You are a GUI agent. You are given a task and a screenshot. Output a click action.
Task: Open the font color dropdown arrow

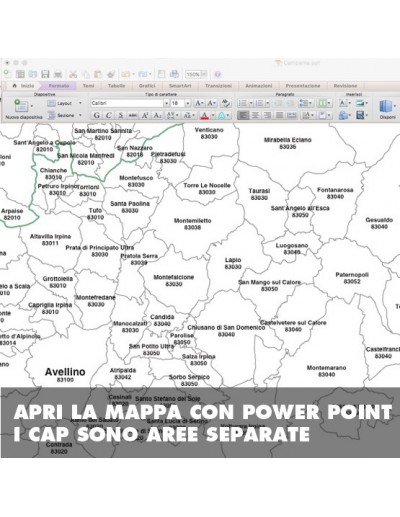click(x=213, y=115)
